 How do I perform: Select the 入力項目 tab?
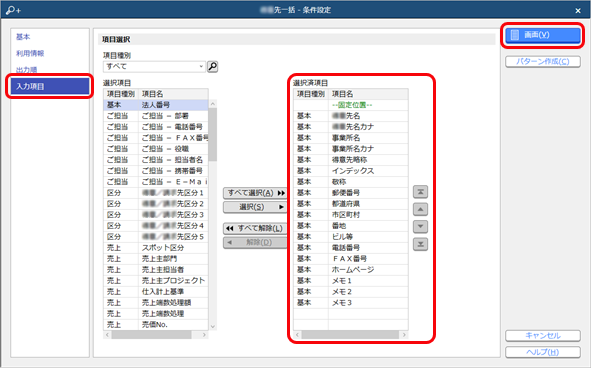click(49, 86)
